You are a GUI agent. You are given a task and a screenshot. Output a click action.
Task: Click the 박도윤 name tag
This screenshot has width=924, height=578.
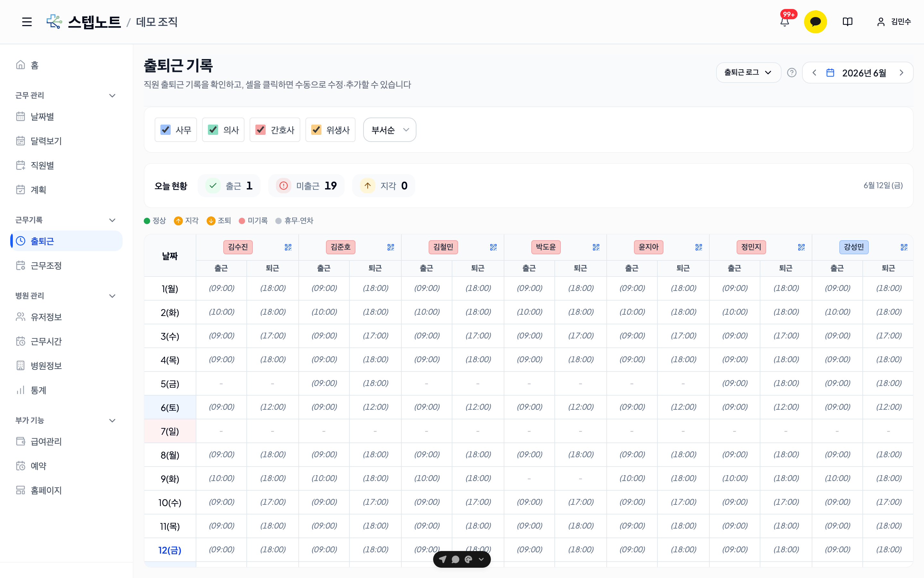coord(546,247)
